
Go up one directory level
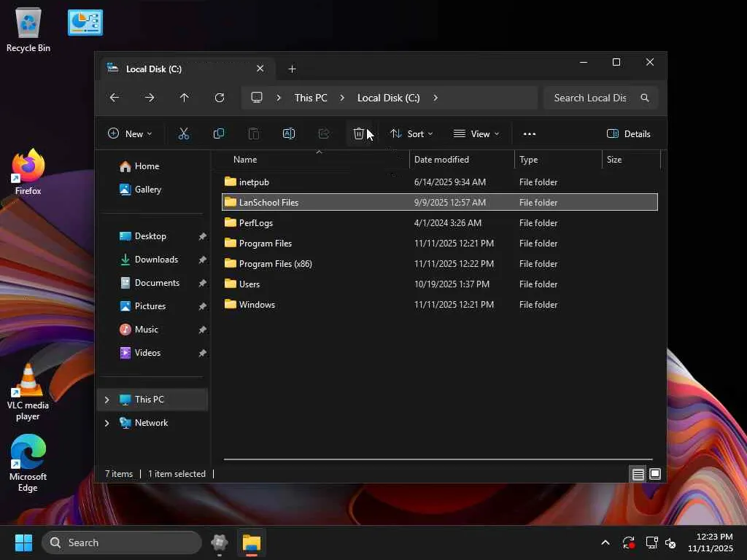click(x=185, y=98)
